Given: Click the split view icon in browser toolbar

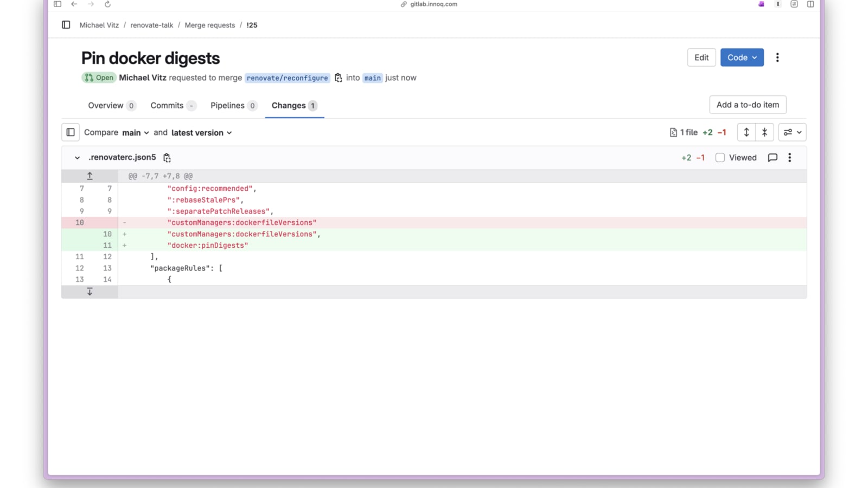Looking at the screenshot, I should pos(810,4).
